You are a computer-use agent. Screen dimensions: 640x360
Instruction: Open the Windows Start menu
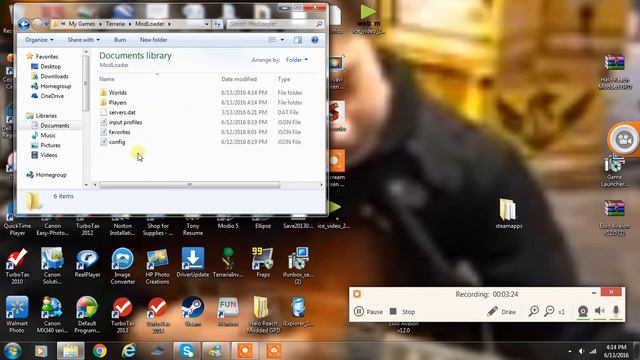click(13, 351)
